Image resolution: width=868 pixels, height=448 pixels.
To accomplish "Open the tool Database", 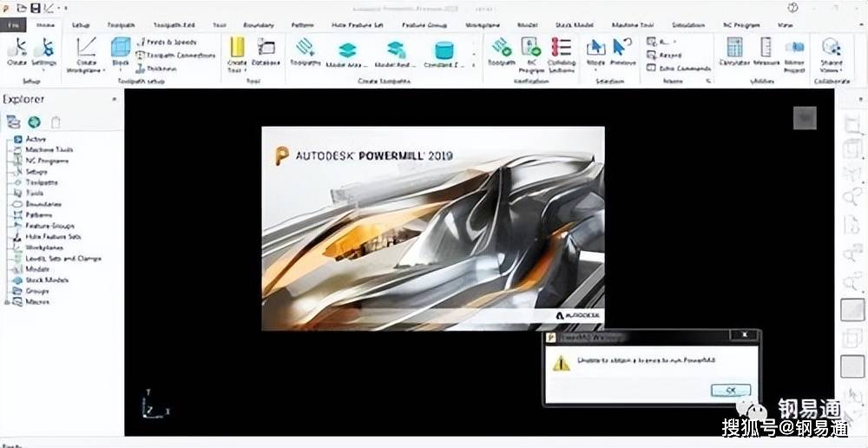I will (x=266, y=53).
